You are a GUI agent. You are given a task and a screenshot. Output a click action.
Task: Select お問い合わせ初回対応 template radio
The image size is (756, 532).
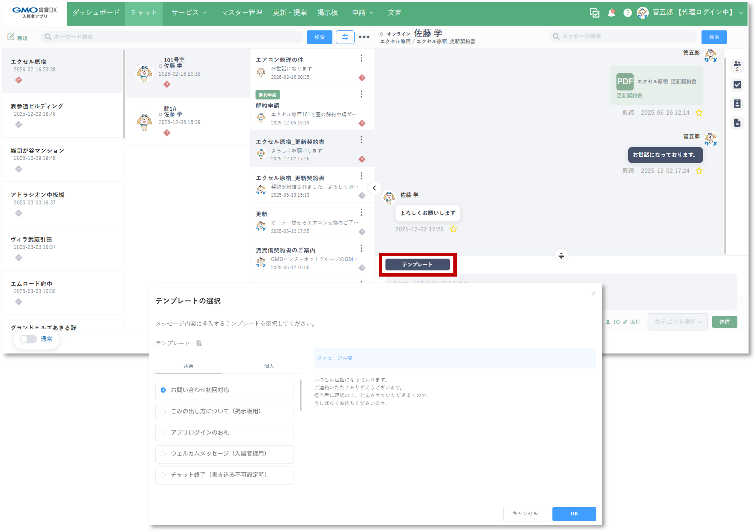[x=163, y=390]
